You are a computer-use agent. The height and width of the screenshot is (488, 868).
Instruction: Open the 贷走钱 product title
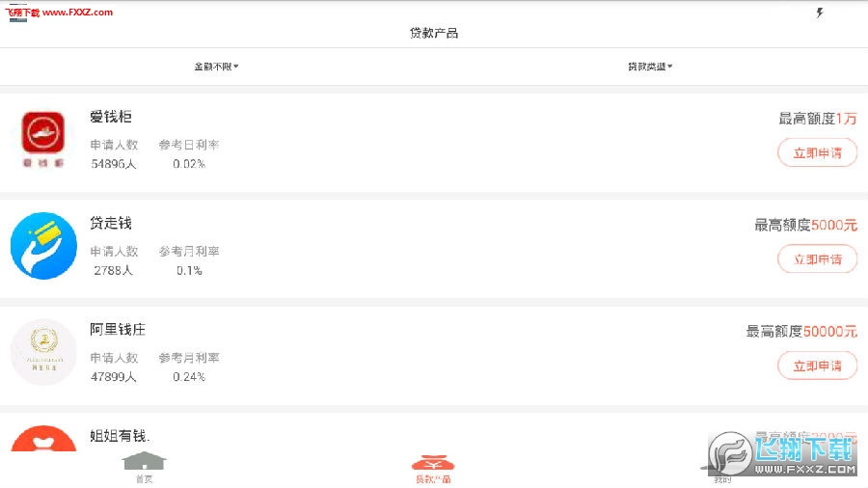pyautogui.click(x=111, y=223)
